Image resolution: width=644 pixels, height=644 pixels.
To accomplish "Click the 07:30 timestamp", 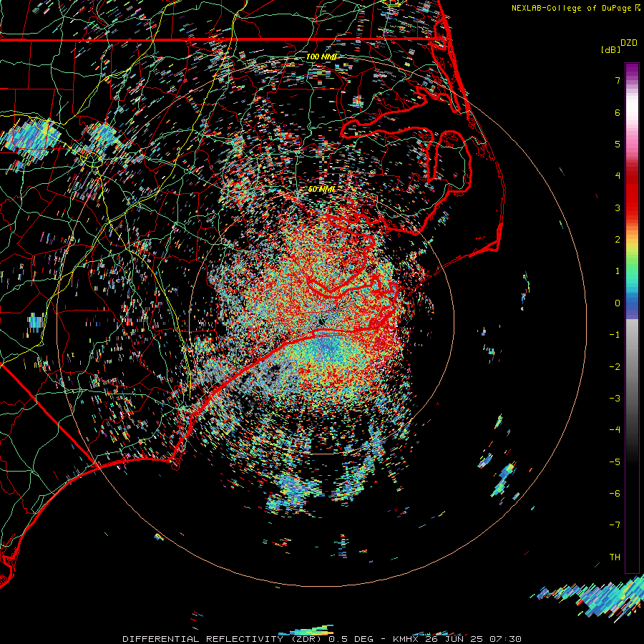I will point(507,639).
